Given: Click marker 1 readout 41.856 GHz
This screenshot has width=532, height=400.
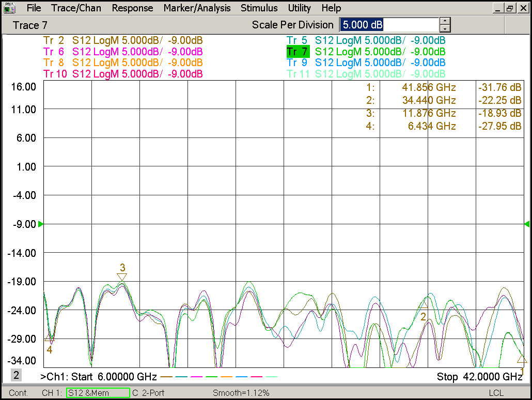Looking at the screenshot, I should click(x=429, y=88).
